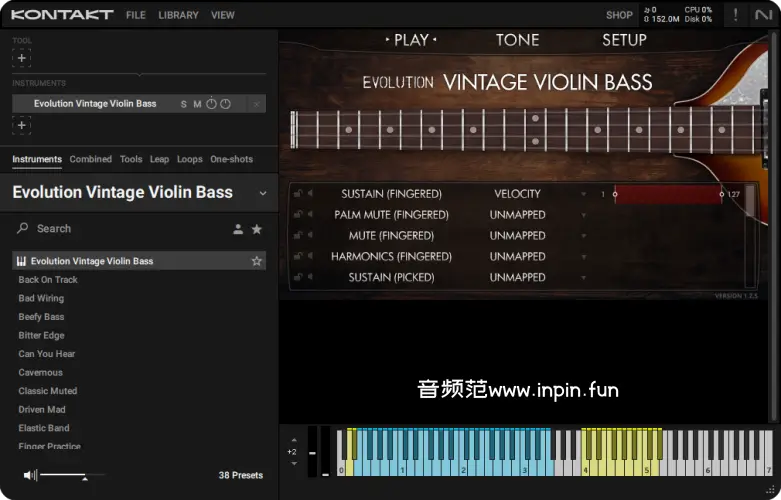The width and height of the screenshot is (781, 500).
Task: Open the LIBRARY menu
Action: (178, 15)
